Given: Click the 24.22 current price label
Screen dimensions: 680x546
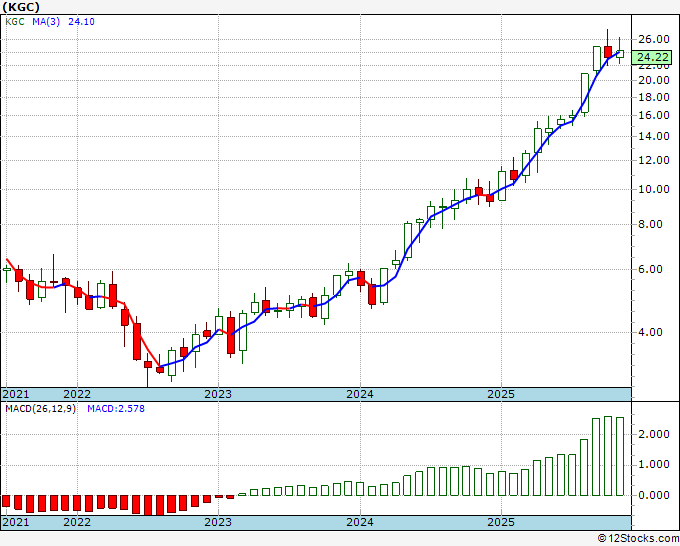Looking at the screenshot, I should [x=652, y=57].
